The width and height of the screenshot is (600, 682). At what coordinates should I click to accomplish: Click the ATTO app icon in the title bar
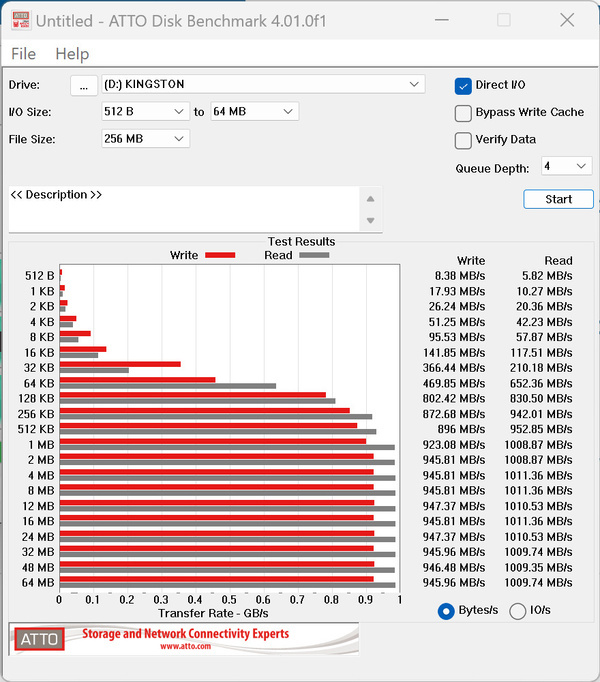(x=20, y=20)
